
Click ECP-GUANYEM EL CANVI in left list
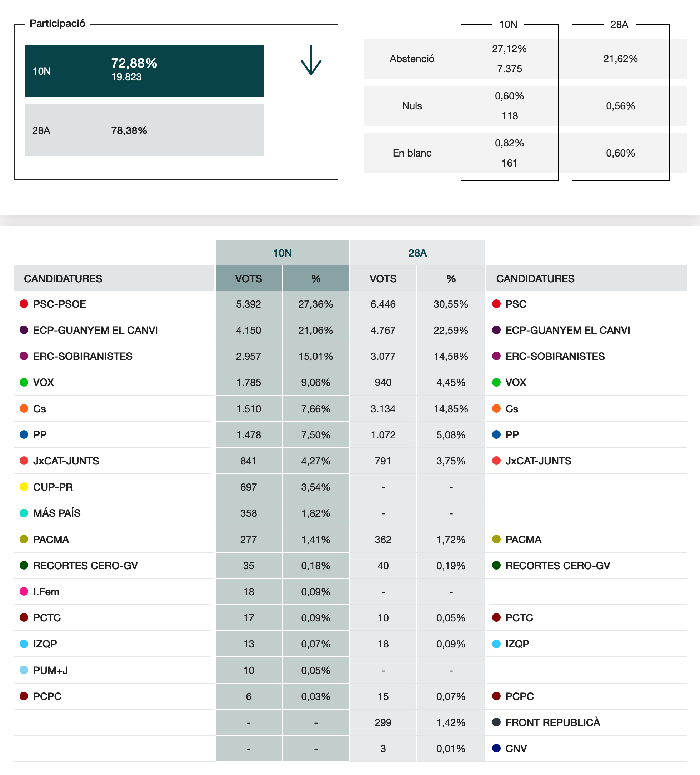pos(95,330)
